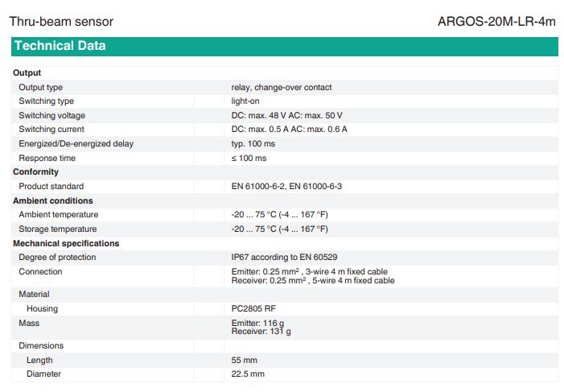Screen dimensions: 564x392
Task: Select the Energized/De-energized delay label
Action: [76, 144]
